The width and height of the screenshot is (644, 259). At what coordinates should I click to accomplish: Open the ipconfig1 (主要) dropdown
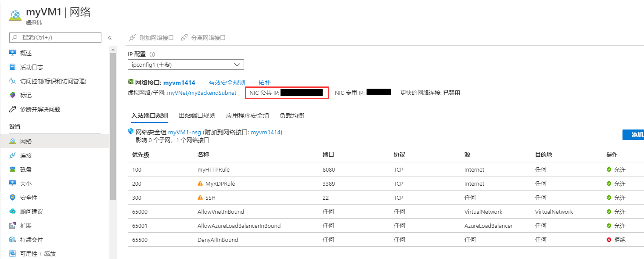pyautogui.click(x=186, y=65)
